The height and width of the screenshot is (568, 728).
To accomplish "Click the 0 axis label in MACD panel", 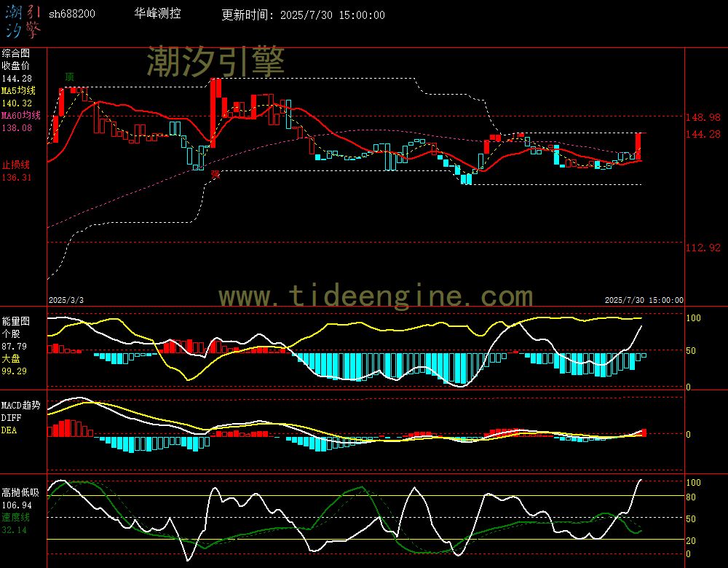I will click(688, 434).
